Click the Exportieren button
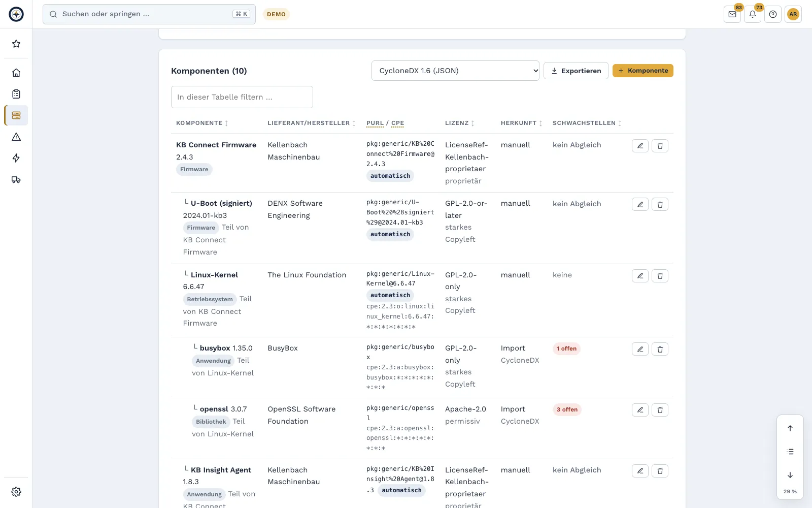Screen dimensions: 812x508 click(x=576, y=71)
